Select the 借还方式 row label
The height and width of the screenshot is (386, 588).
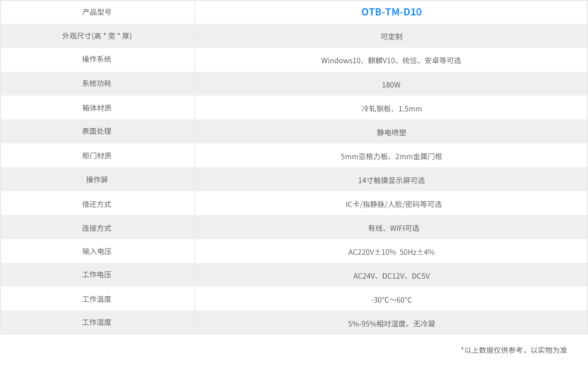97,204
